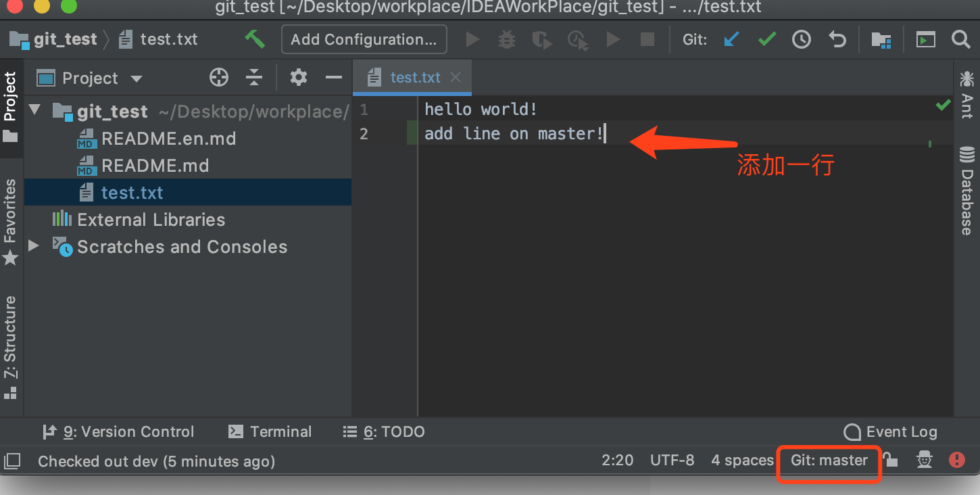Click line number 2 in the gutter
980x495 pixels.
[x=364, y=134]
